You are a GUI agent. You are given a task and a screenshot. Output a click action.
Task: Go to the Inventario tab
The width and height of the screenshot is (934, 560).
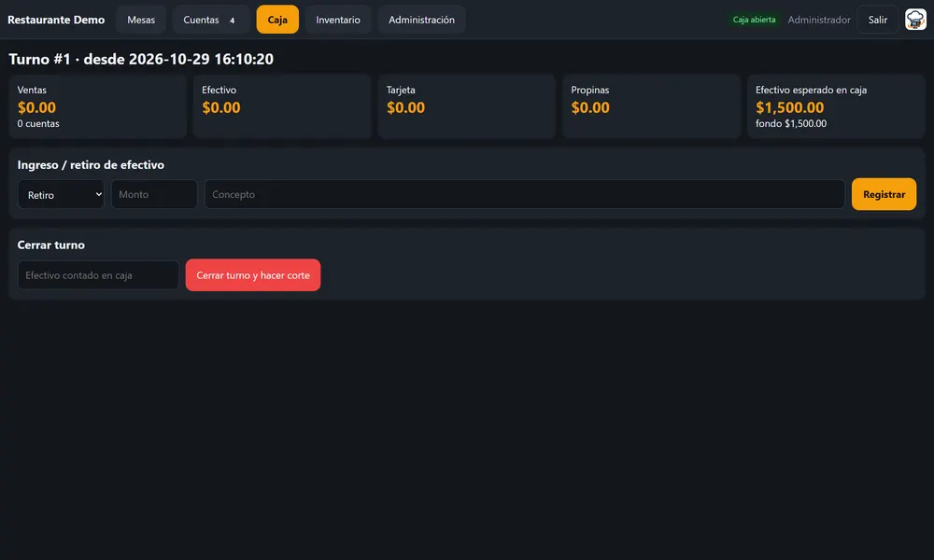tap(338, 20)
